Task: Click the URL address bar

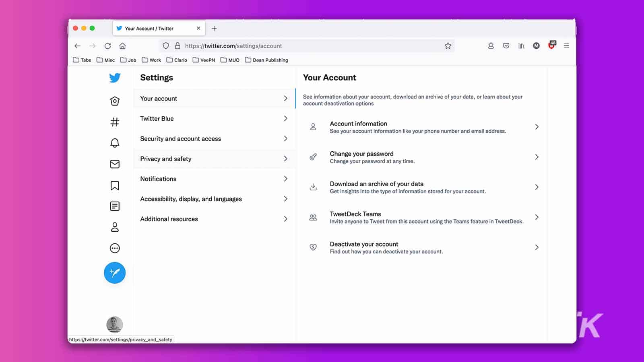Action: click(307, 46)
